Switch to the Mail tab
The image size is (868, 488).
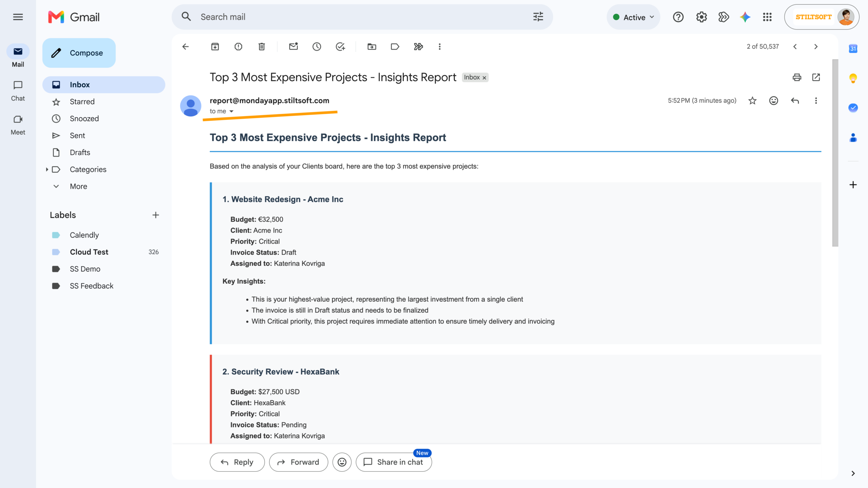pyautogui.click(x=18, y=56)
